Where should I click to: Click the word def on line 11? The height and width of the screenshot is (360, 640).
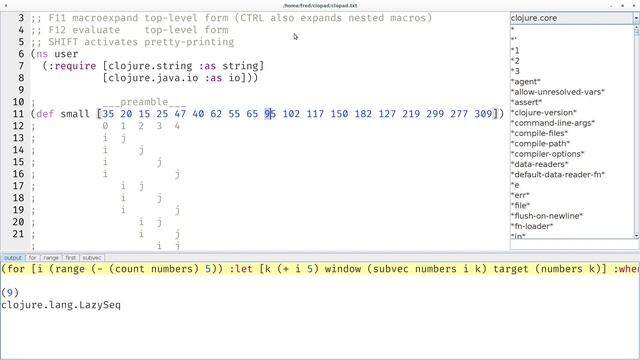click(45, 114)
